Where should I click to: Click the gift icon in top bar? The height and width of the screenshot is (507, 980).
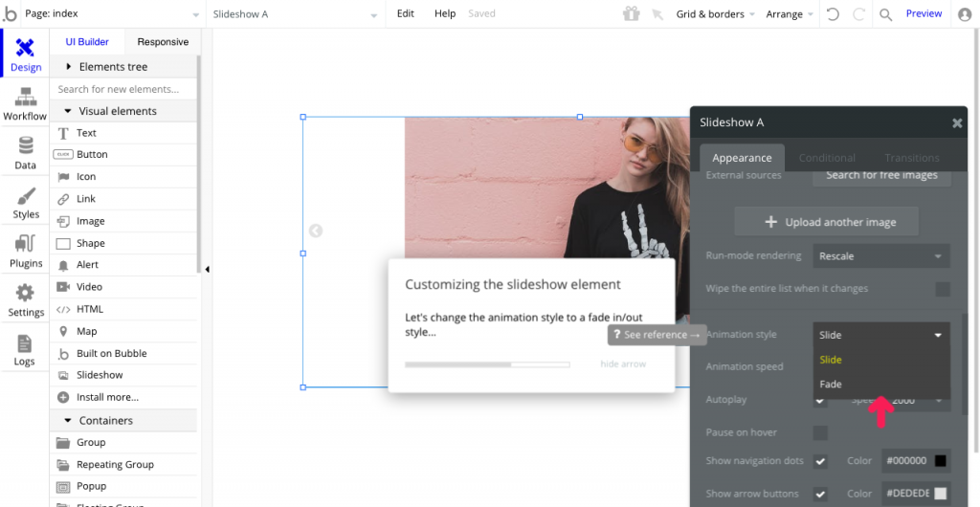click(x=632, y=13)
